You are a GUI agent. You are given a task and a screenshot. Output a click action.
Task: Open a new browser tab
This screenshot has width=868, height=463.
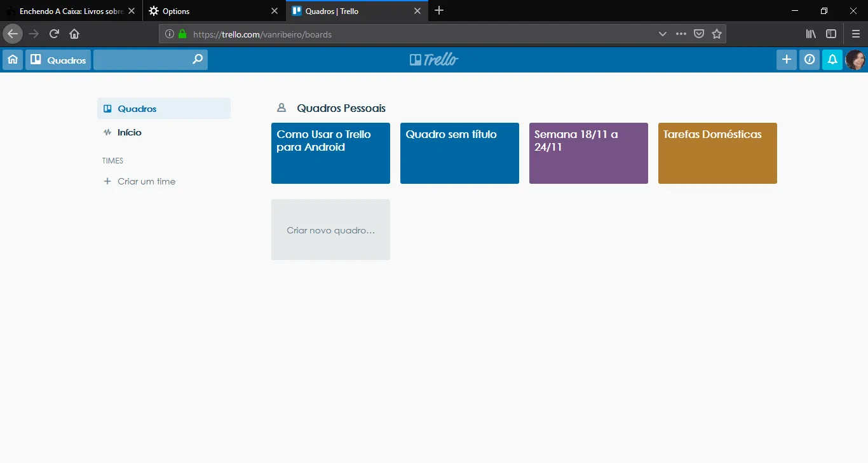[439, 11]
